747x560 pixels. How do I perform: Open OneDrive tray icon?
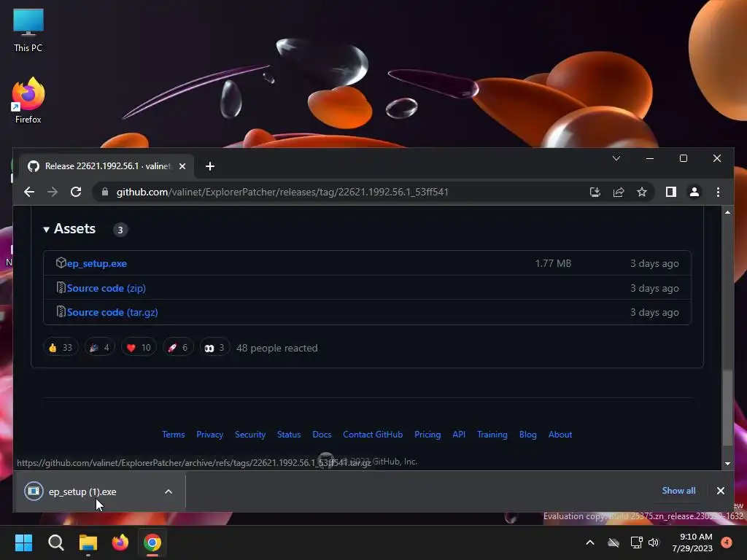click(614, 542)
